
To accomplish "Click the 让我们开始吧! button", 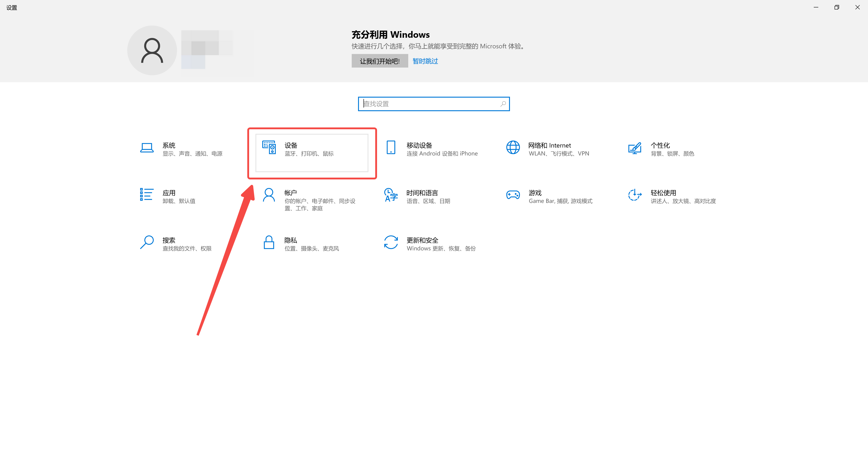I will point(380,61).
